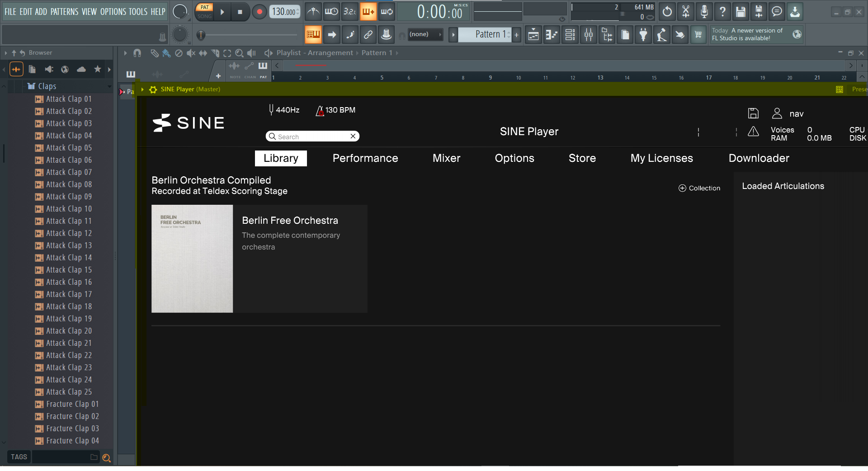The width and height of the screenshot is (868, 471).
Task: Open the My Licenses tab
Action: click(x=661, y=158)
